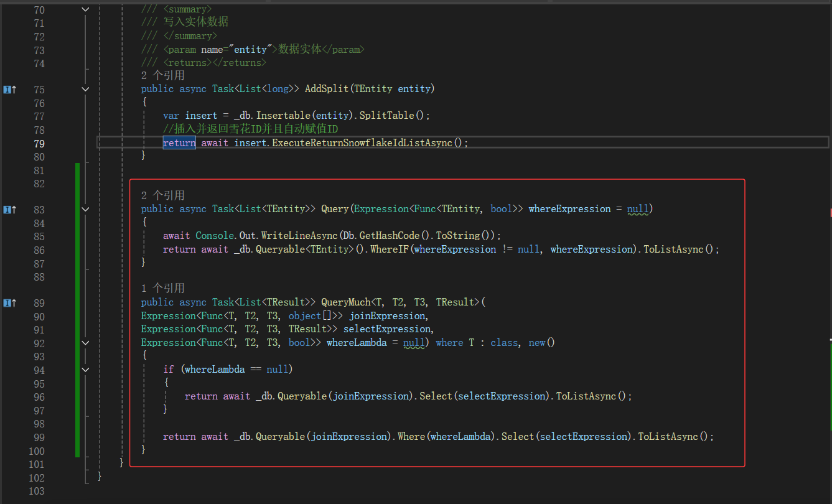The image size is (832, 504).
Task: Collapse the AddSplit method at line 75
Action: [86, 90]
